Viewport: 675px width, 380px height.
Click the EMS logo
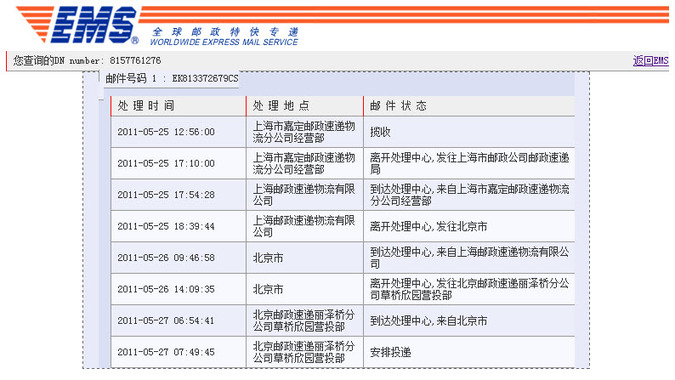pyautogui.click(x=78, y=25)
